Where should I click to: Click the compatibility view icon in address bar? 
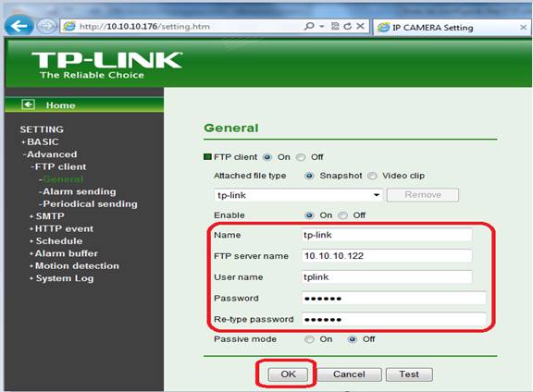pos(335,26)
